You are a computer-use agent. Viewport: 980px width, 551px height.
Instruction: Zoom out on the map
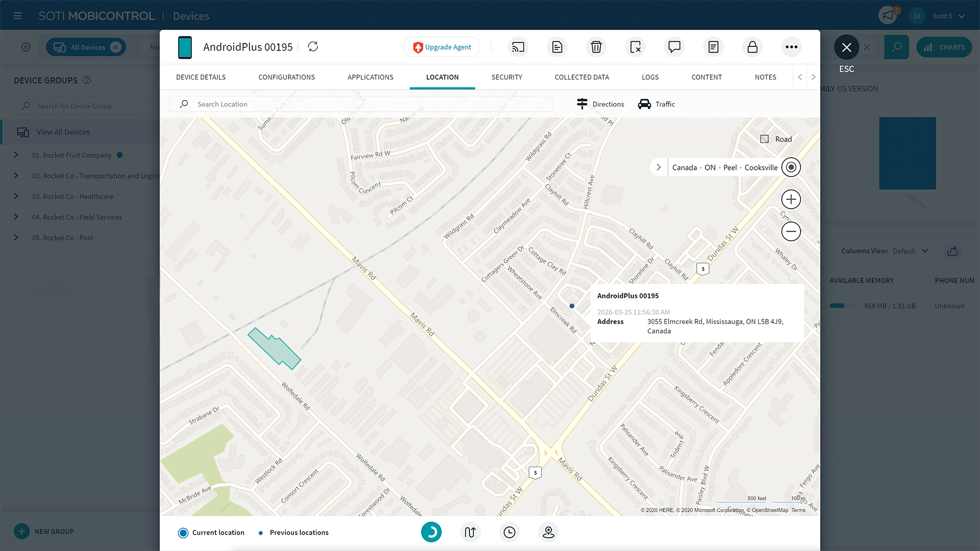coord(791,232)
